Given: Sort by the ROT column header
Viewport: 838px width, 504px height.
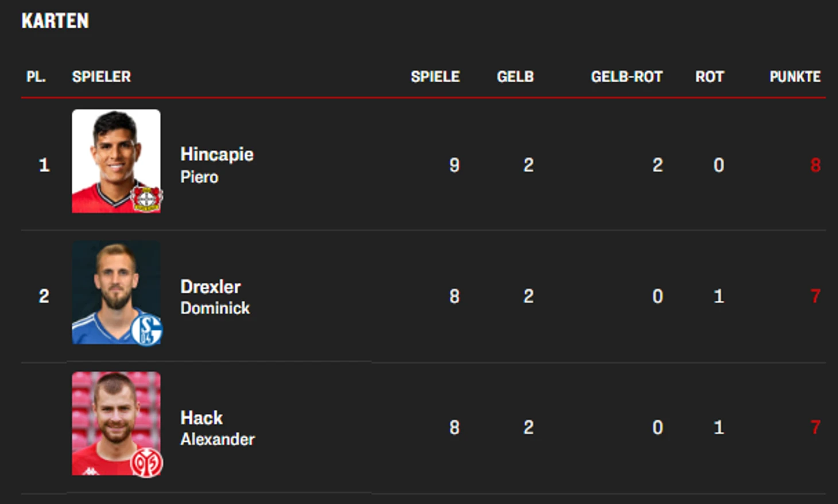Looking at the screenshot, I should pos(709,77).
